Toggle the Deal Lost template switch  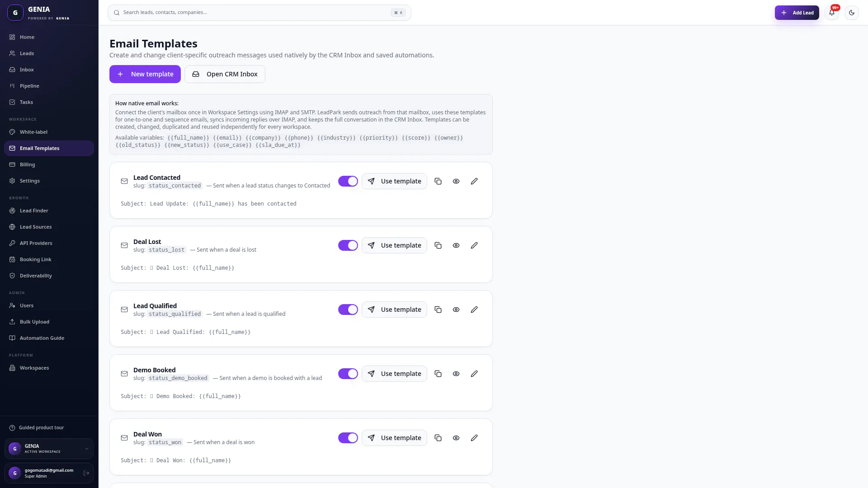(x=348, y=245)
